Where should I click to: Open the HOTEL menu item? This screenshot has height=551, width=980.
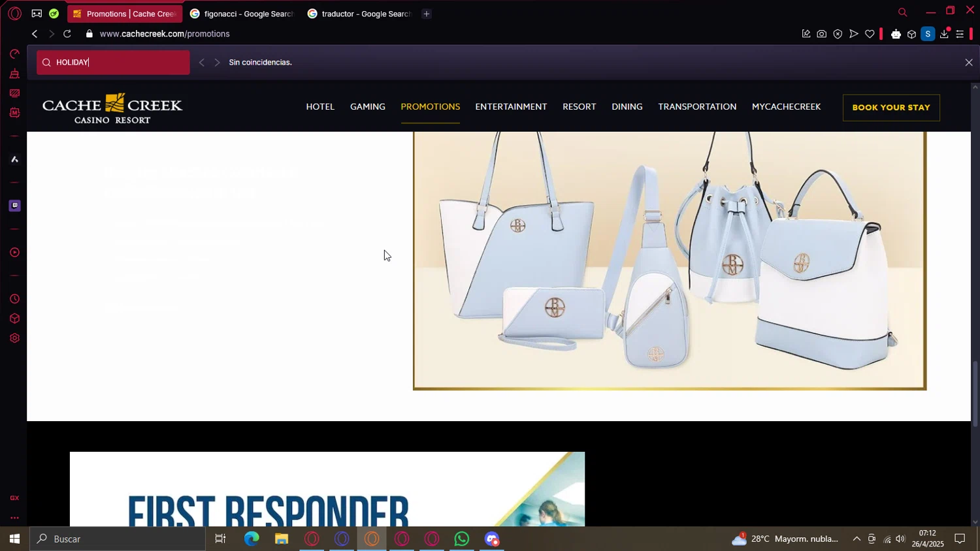(x=320, y=106)
